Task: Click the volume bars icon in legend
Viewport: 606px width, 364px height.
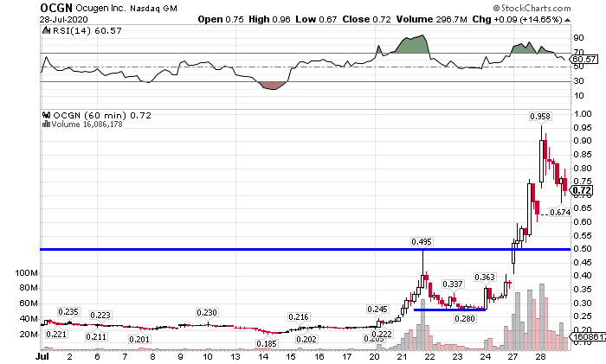Action: [47, 124]
